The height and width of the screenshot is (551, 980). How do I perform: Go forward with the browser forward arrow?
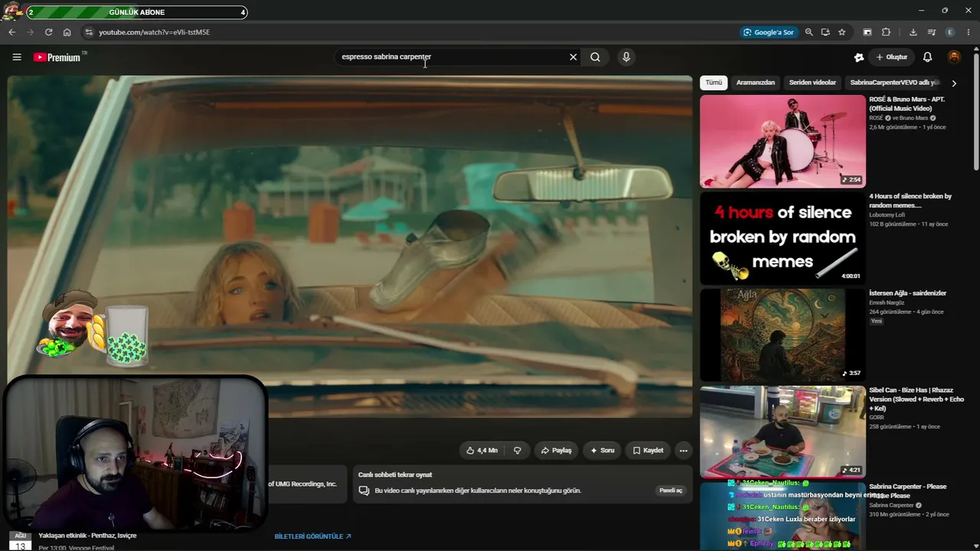[30, 32]
